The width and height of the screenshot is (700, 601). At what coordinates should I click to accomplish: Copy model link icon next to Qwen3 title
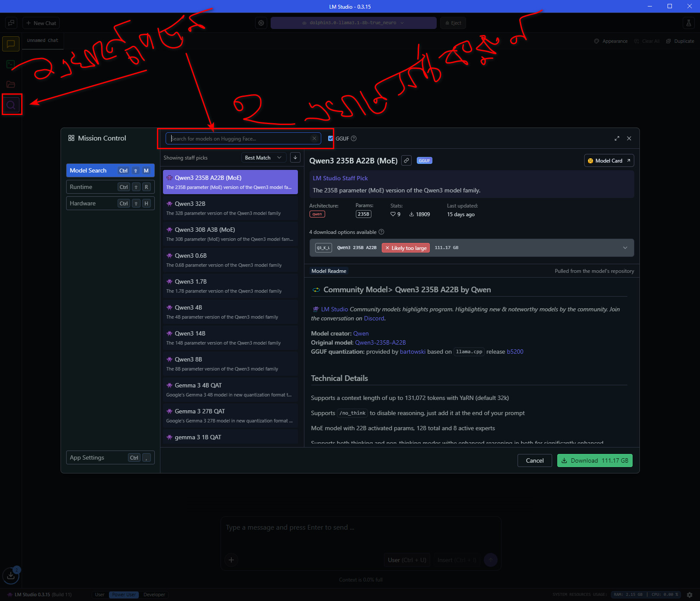click(406, 160)
